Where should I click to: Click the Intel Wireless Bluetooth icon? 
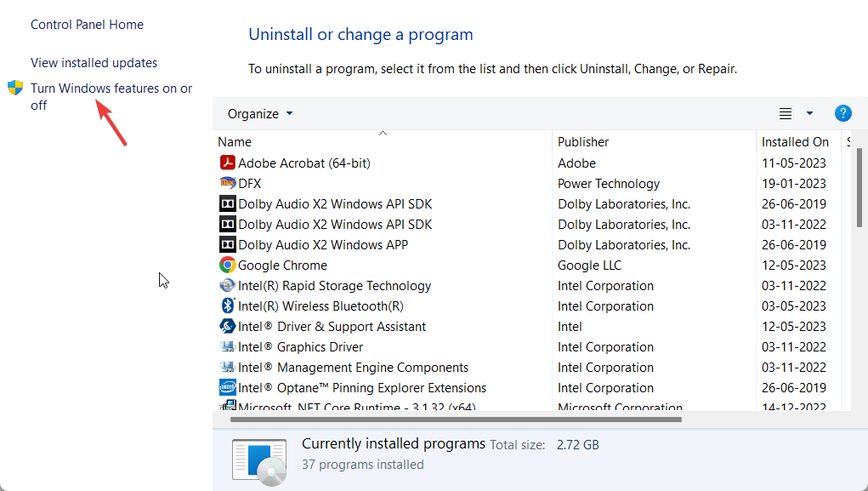point(227,305)
